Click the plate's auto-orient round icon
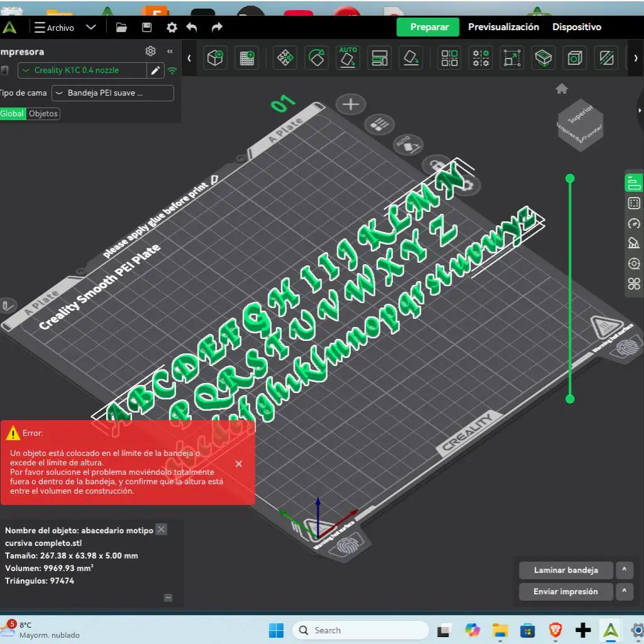The width and height of the screenshot is (644, 644). (408, 144)
